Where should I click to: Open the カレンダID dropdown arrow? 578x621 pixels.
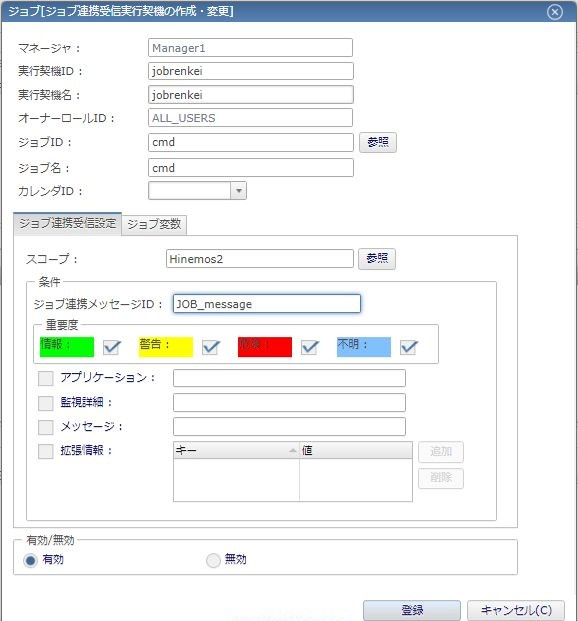pos(238,190)
